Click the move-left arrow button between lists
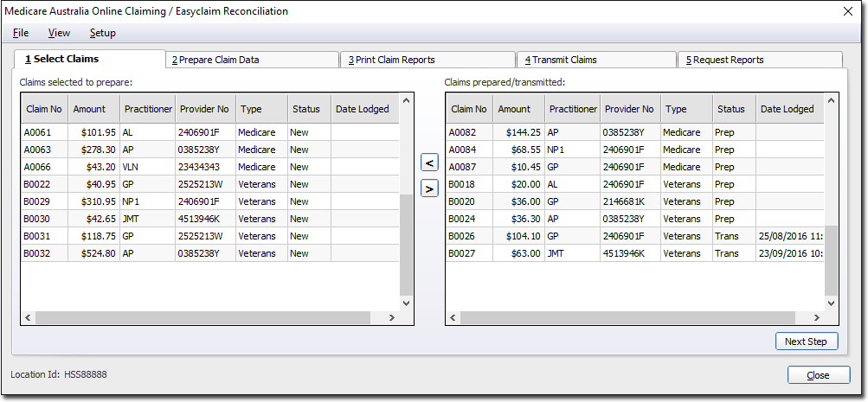This screenshot has width=868, height=402. (x=429, y=162)
